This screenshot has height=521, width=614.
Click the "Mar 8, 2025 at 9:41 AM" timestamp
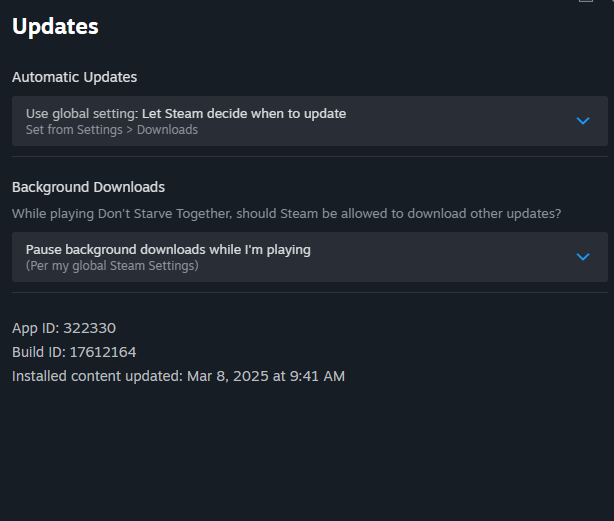tap(266, 376)
